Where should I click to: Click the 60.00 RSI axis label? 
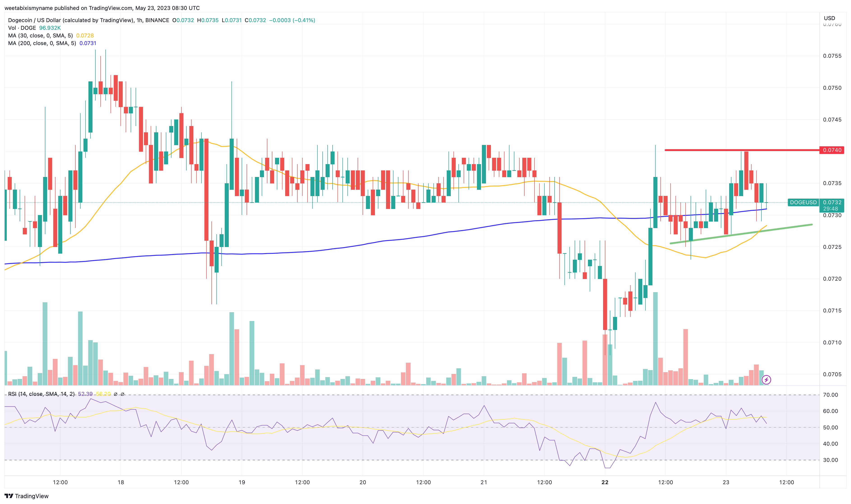[x=831, y=411]
